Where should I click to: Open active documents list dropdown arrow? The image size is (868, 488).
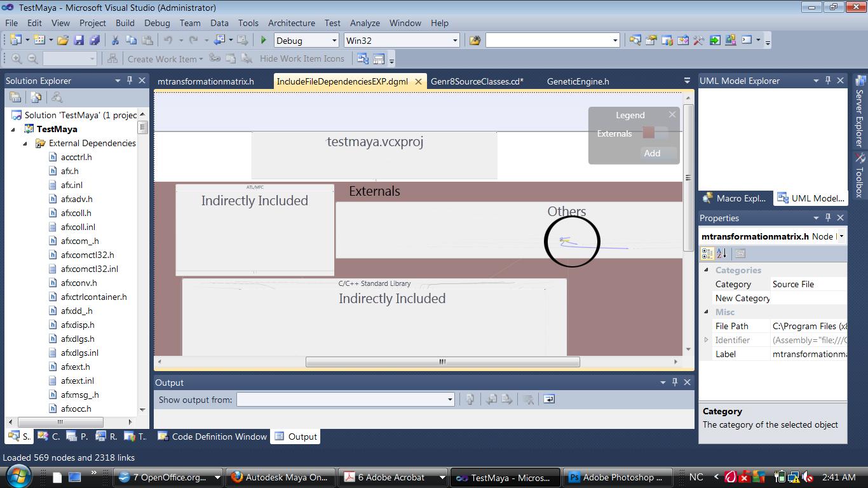click(x=687, y=81)
